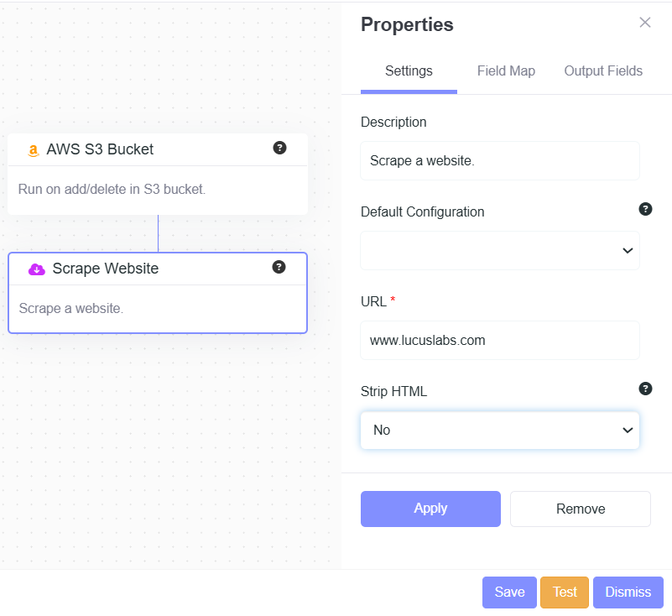Select the AWS S3 Bucket node body
The image size is (672, 616).
click(158, 190)
